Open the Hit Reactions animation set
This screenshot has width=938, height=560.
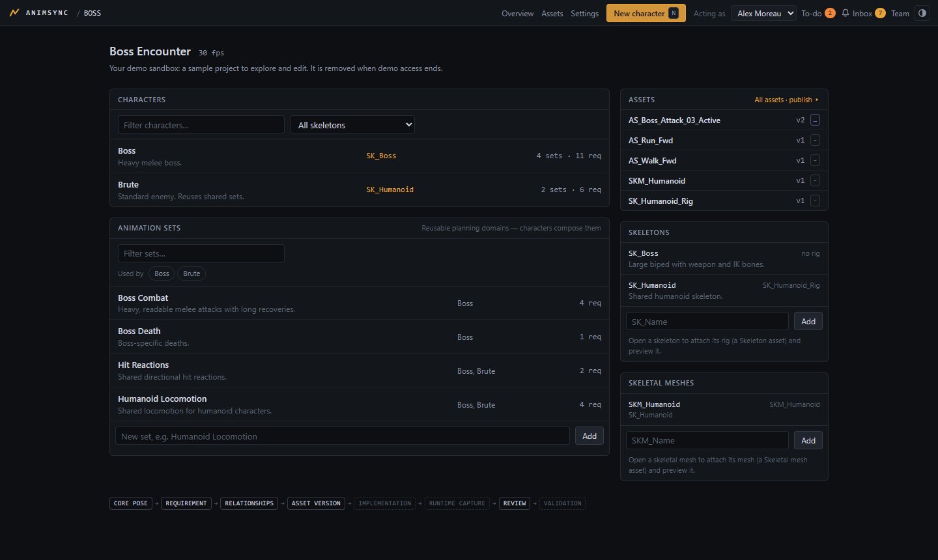coord(360,371)
